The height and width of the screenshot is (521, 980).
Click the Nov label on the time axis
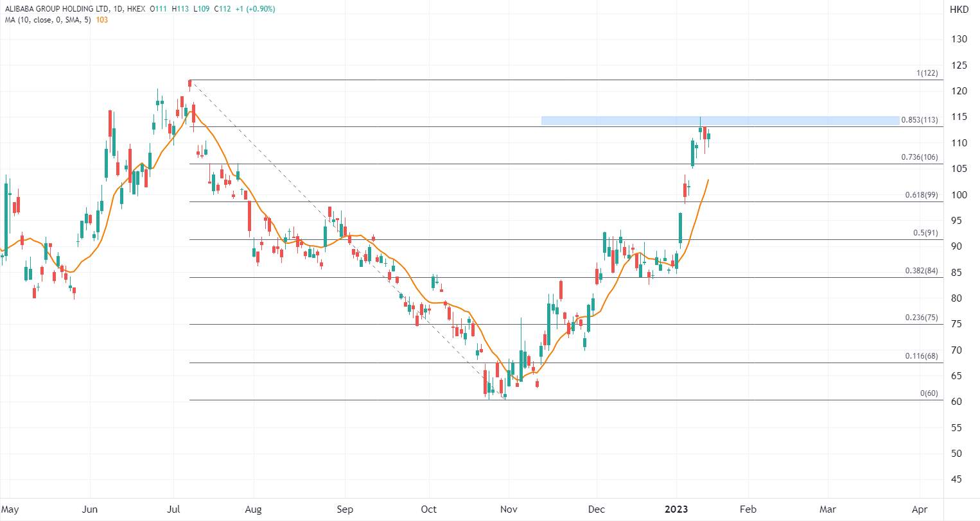pos(509,509)
